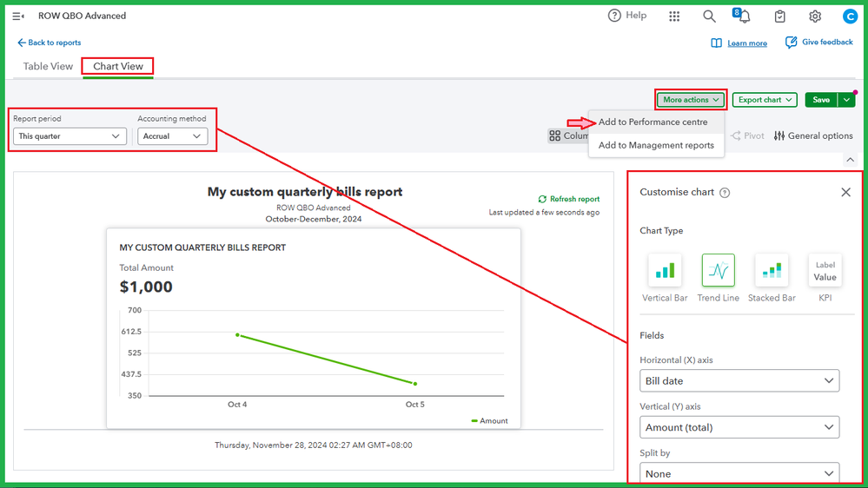
Task: Expand the Report period dropdown
Action: (70, 136)
